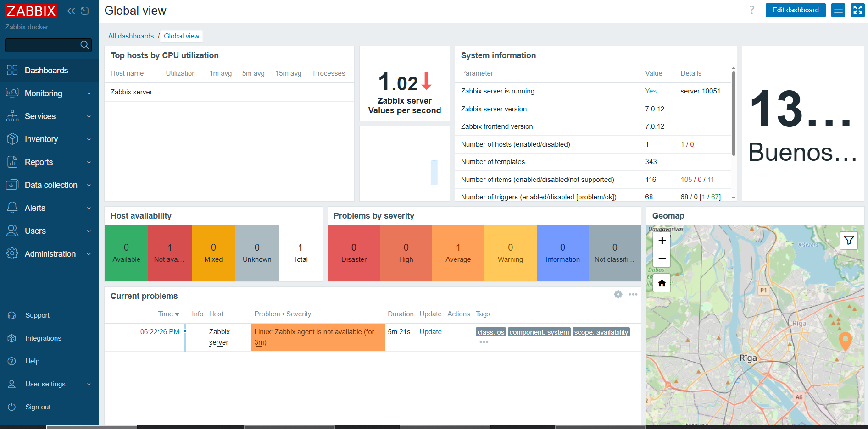Click the search magnifier icon
Image resolution: width=868 pixels, height=429 pixels.
coord(84,45)
